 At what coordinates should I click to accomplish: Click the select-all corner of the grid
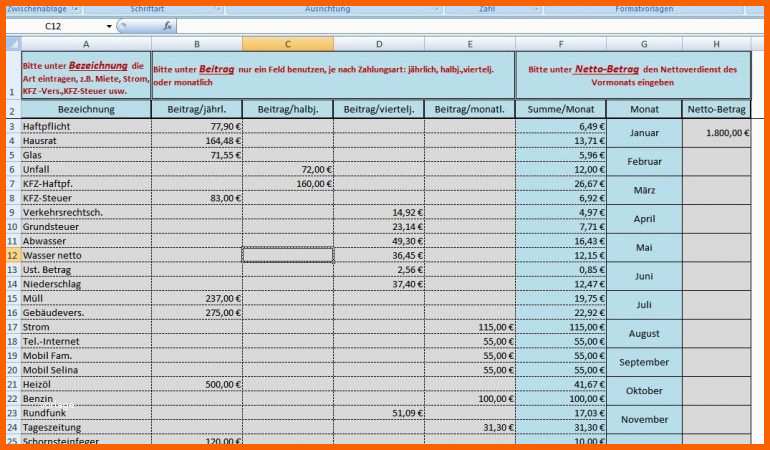click(11, 44)
